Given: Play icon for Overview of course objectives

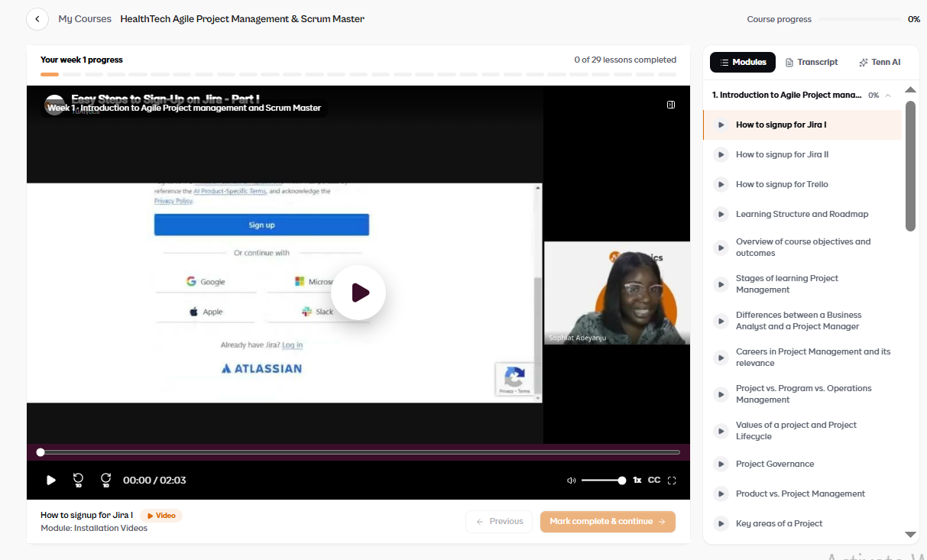Looking at the screenshot, I should (721, 248).
